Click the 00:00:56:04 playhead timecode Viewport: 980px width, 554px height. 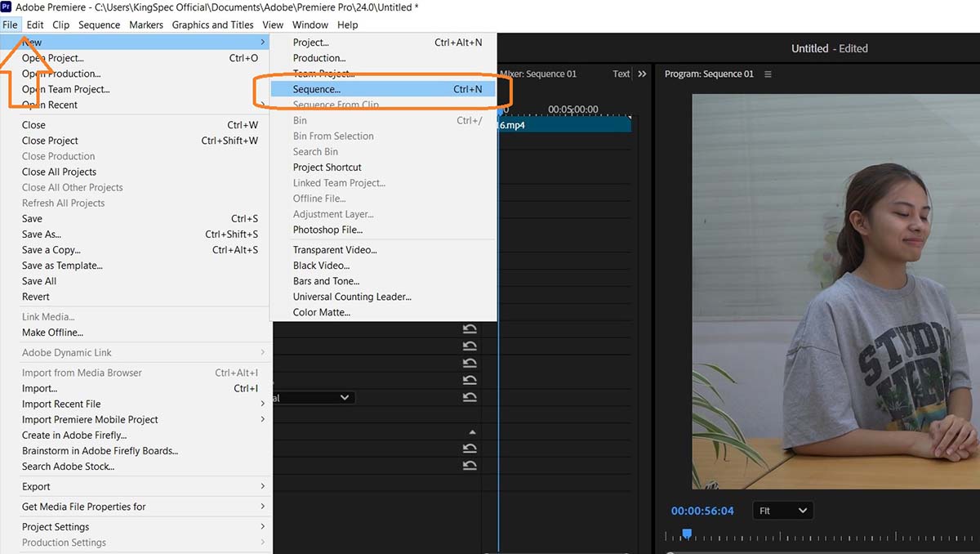coord(702,511)
